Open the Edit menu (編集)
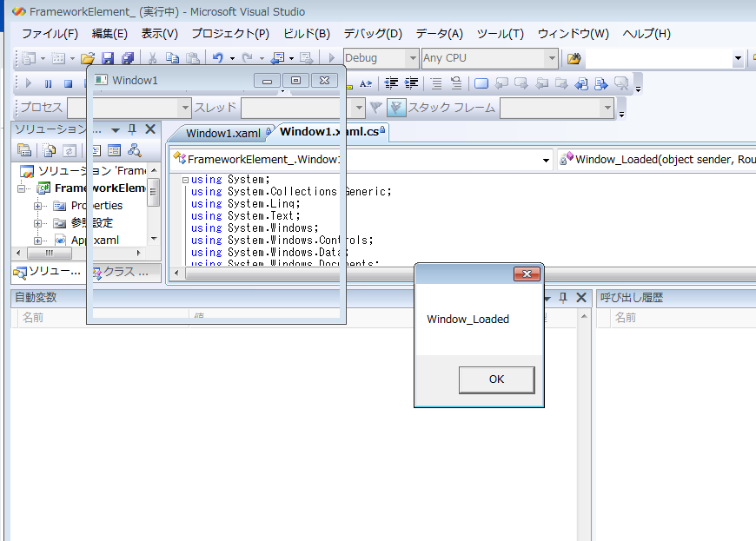The width and height of the screenshot is (756, 541). pyautogui.click(x=110, y=34)
